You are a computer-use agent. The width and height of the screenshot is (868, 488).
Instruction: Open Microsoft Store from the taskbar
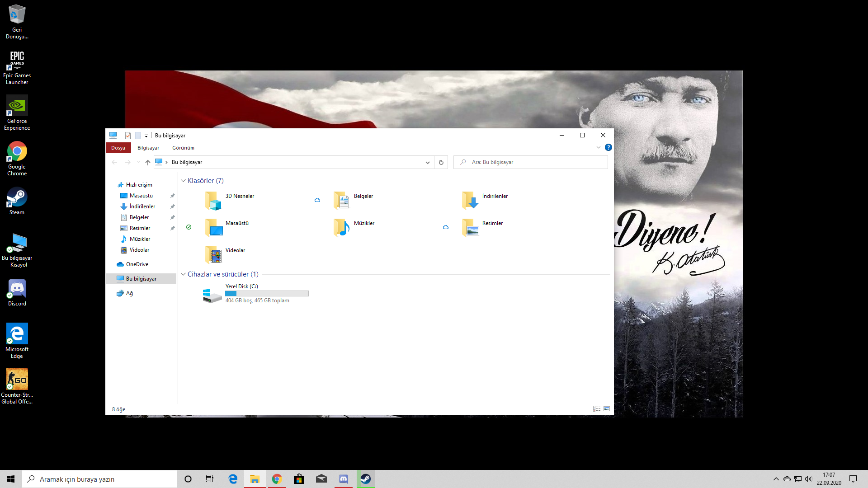pos(299,479)
